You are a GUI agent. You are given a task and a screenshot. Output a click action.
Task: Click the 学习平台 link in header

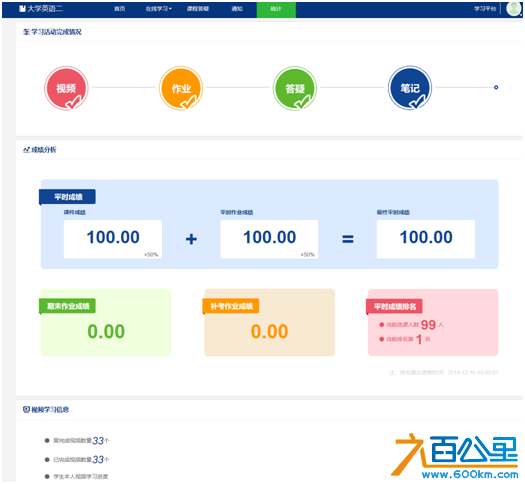(x=485, y=9)
